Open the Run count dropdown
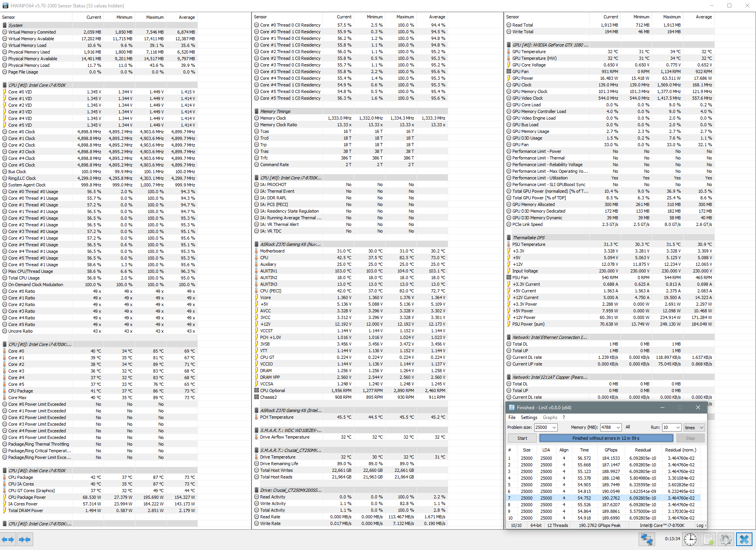 tap(678, 428)
